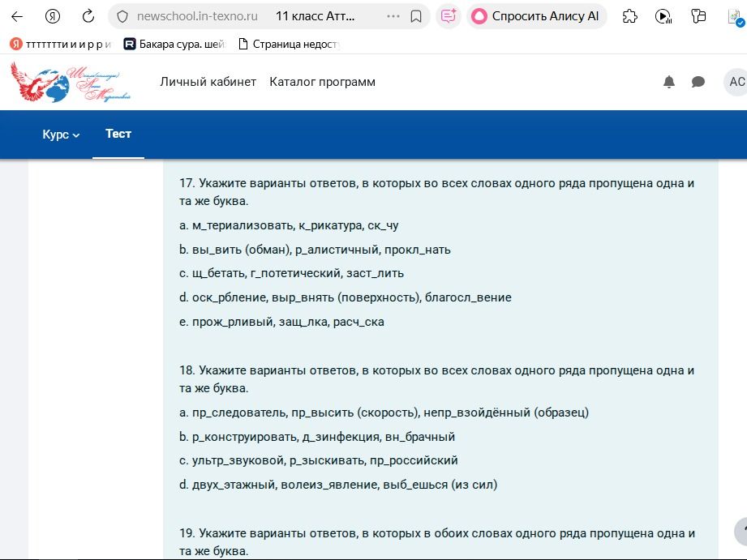
Task: Open browser extensions puzzle icon
Action: (x=630, y=17)
